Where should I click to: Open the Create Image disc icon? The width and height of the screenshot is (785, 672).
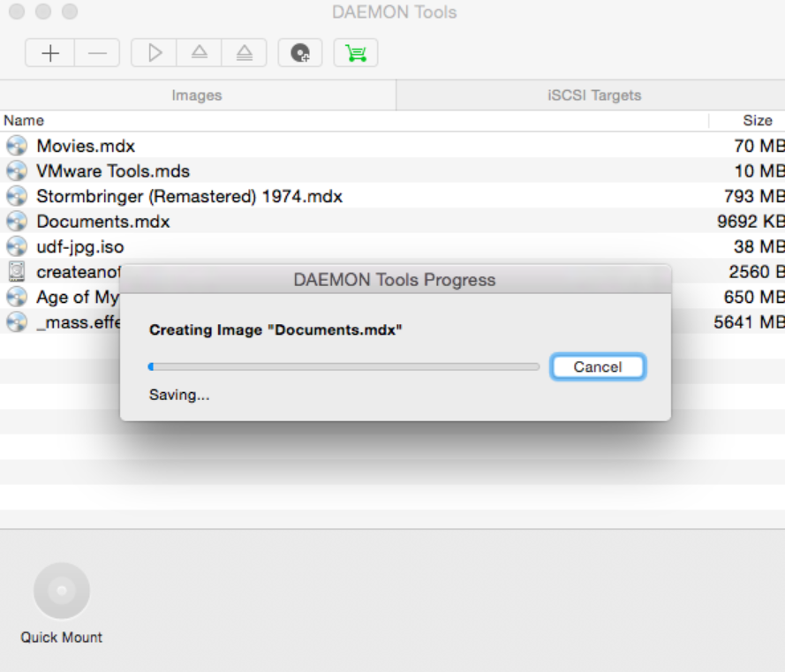pyautogui.click(x=300, y=53)
